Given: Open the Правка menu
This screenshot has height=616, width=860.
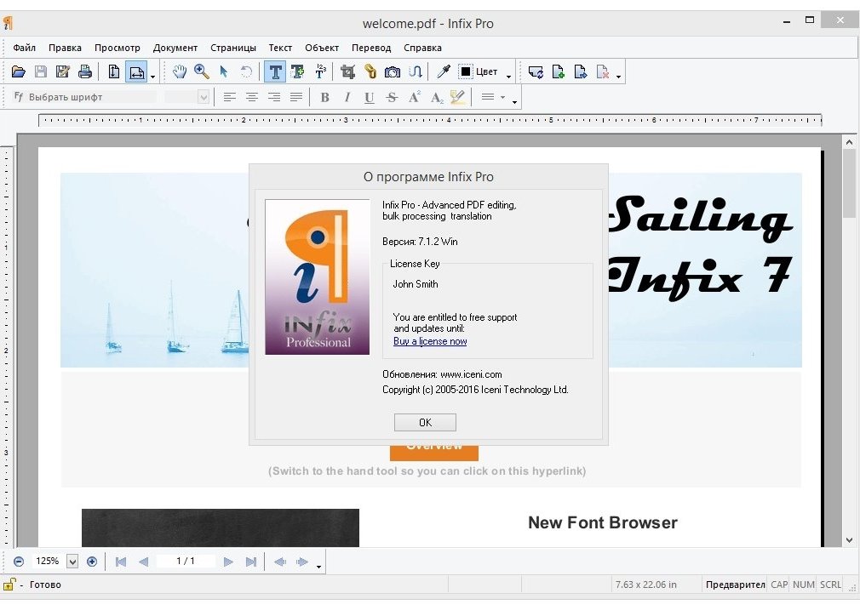Looking at the screenshot, I should 65,48.
